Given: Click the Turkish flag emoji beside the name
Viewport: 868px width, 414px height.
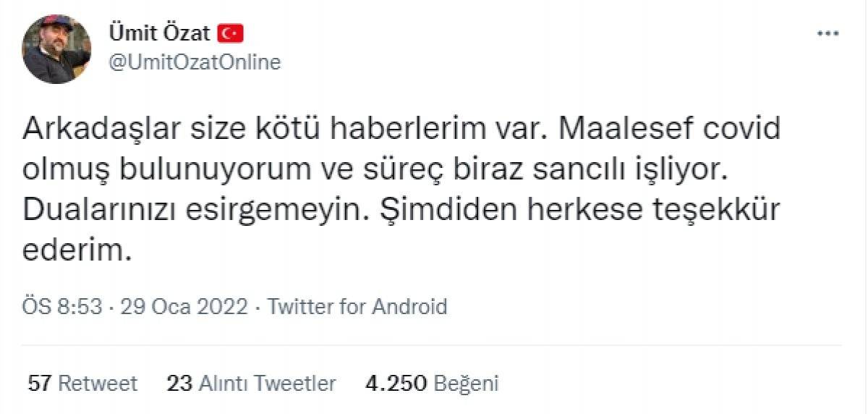Looking at the screenshot, I should point(232,33).
